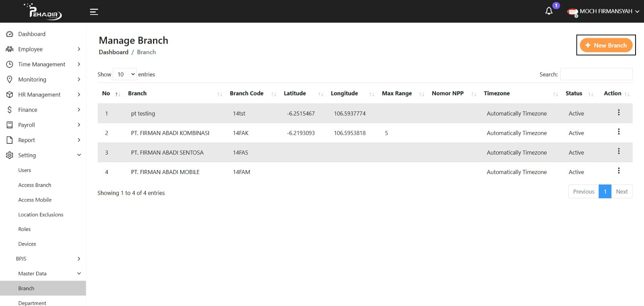Click longitude 106.5953818 cell
Screen dimensions: 644x306
click(x=350, y=133)
